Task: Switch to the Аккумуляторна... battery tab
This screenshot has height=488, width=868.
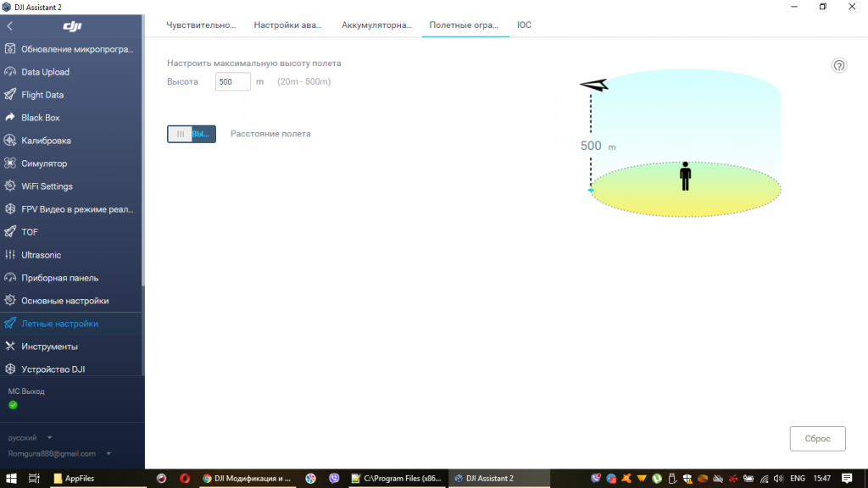Action: [376, 25]
